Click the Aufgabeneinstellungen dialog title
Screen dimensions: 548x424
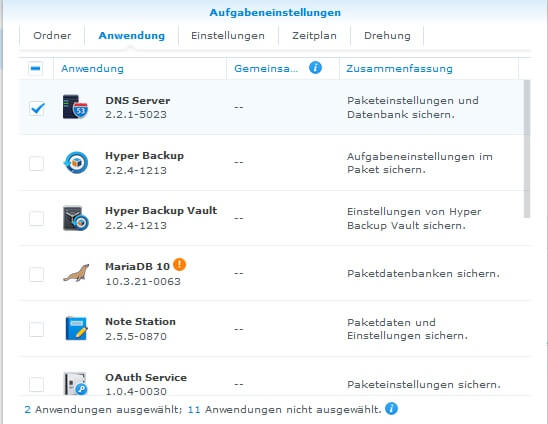pyautogui.click(x=275, y=13)
